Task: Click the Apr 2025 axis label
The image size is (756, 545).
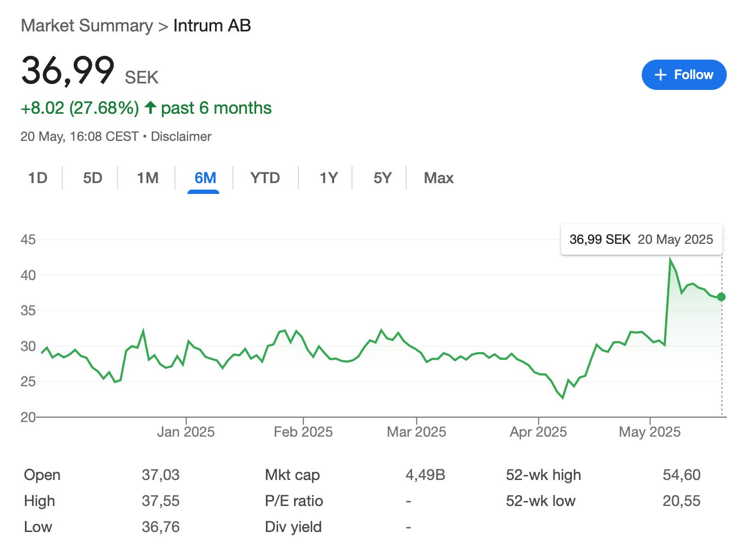Action: click(x=538, y=432)
